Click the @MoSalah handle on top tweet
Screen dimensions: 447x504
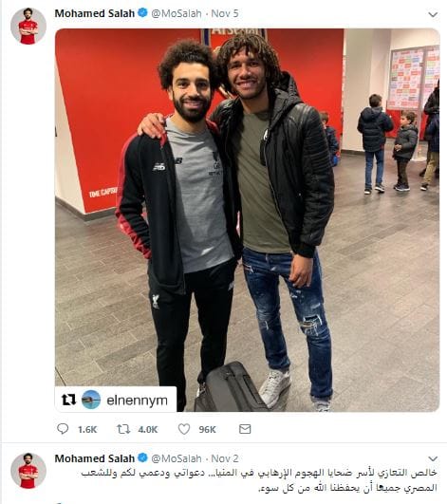coord(177,14)
